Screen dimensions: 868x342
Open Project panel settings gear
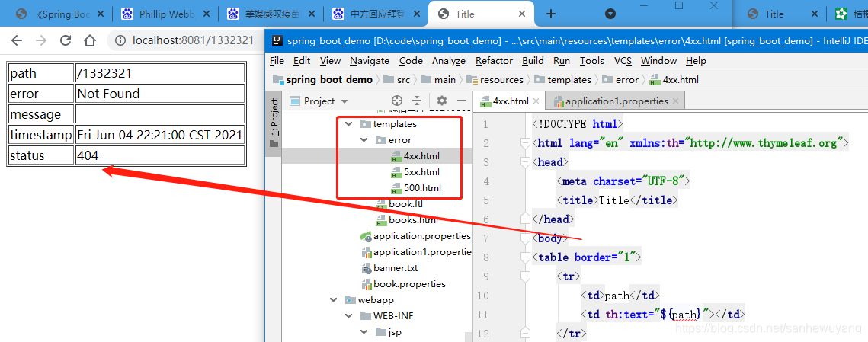[442, 101]
